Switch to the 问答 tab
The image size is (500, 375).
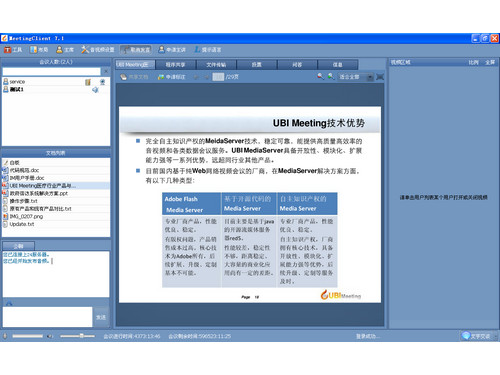point(297,65)
